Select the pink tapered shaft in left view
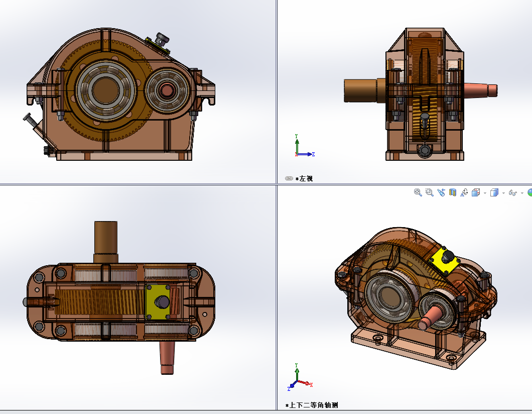532x414 pixels. tap(480, 90)
